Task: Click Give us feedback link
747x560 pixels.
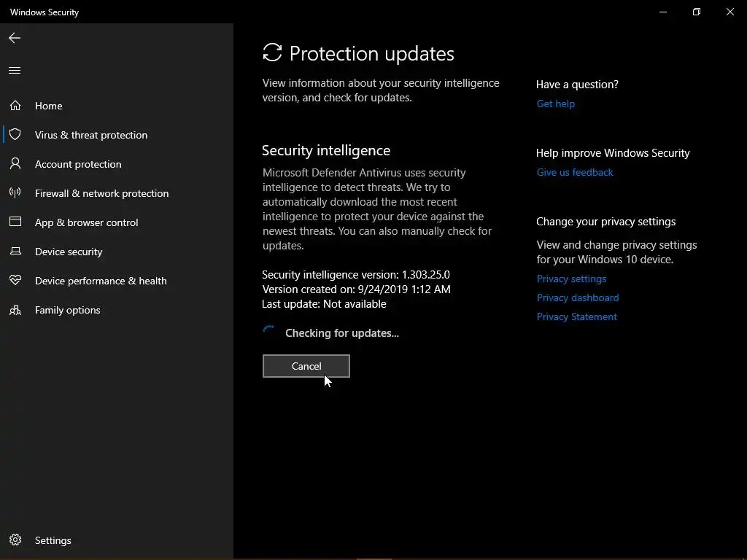Action: [x=575, y=172]
